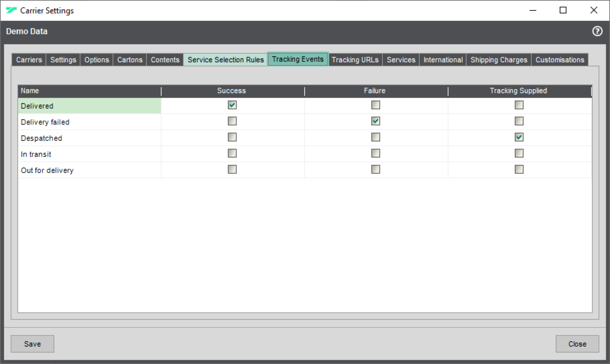Check Success for In transit

tap(232, 153)
